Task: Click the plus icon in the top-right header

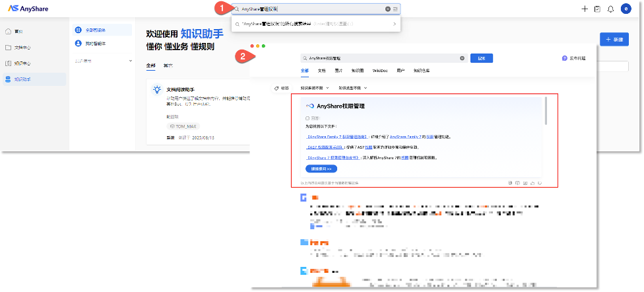Action: pyautogui.click(x=585, y=9)
